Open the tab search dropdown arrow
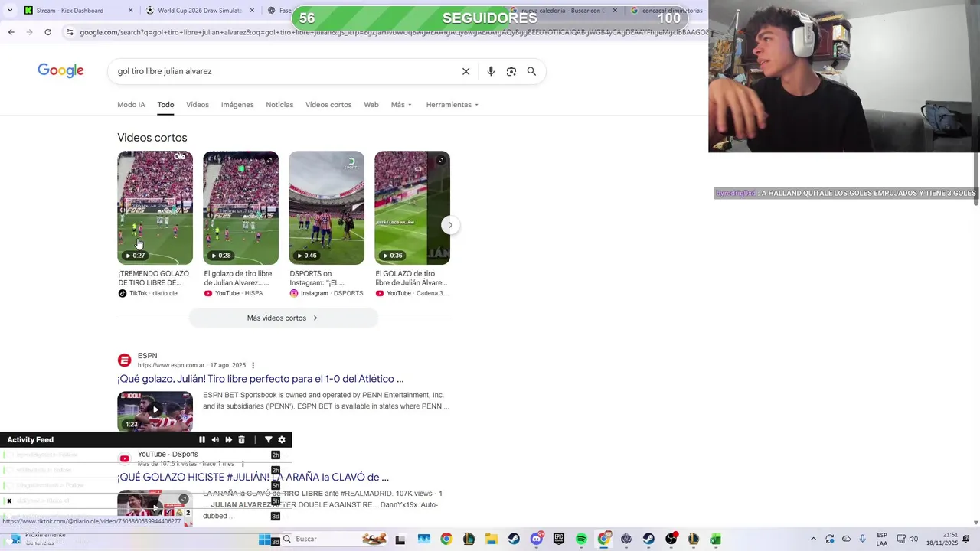The image size is (980, 551). [x=10, y=10]
